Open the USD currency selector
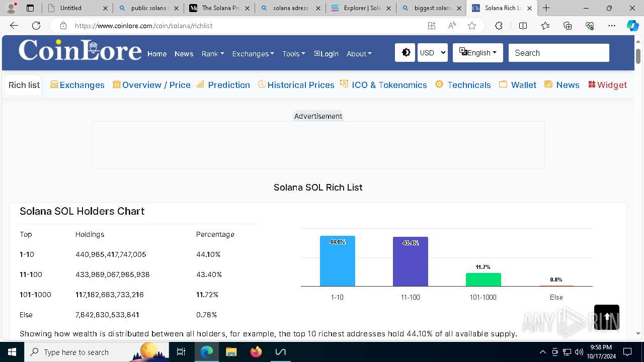The image size is (644, 362). click(x=433, y=53)
